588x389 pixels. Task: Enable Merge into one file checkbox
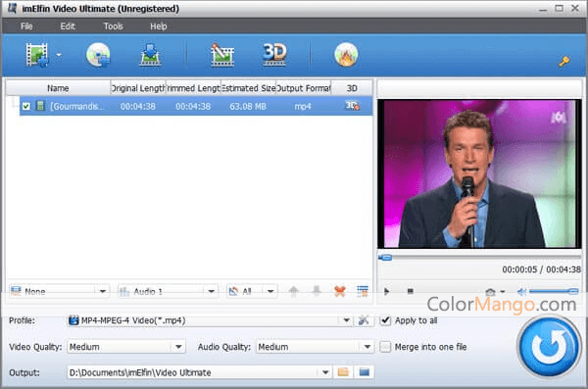tap(385, 347)
